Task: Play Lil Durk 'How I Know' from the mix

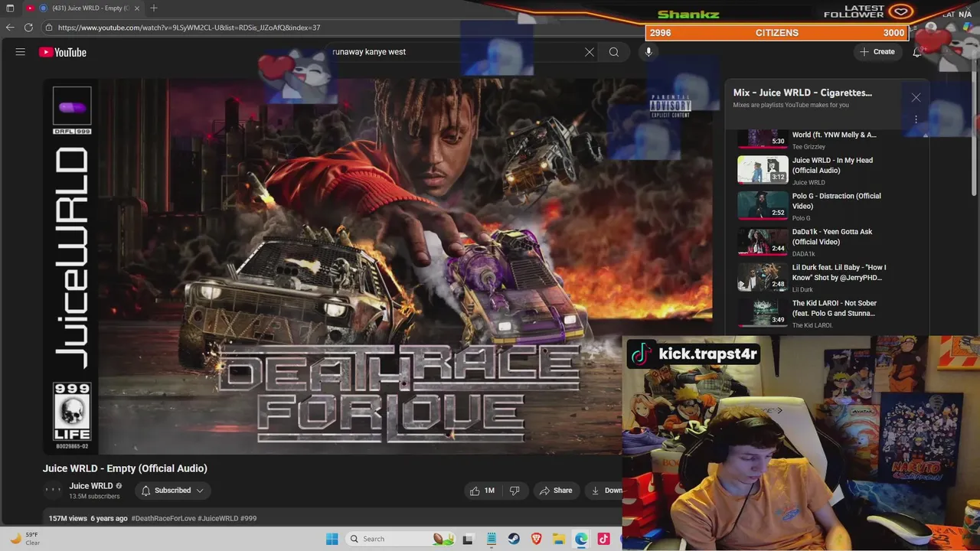Action: 815,278
